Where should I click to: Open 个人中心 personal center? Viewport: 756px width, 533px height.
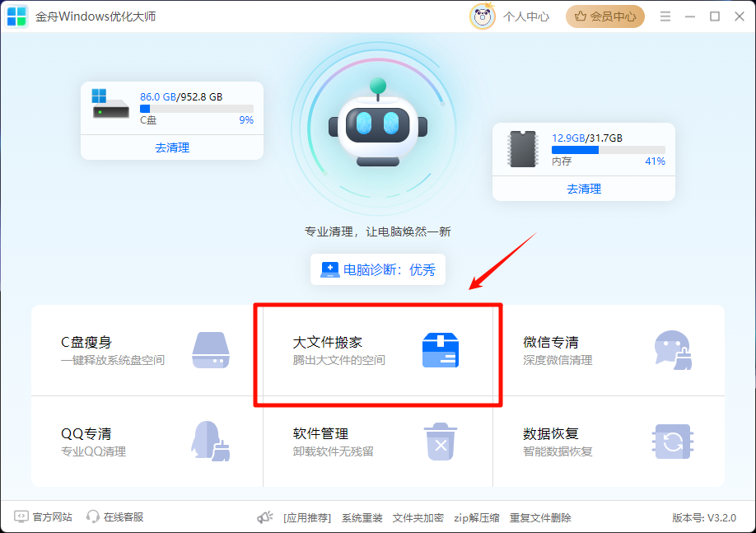(526, 16)
